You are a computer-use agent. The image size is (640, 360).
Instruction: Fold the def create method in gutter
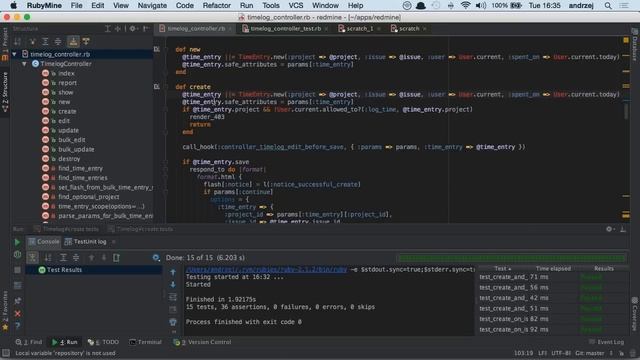pyautogui.click(x=165, y=87)
